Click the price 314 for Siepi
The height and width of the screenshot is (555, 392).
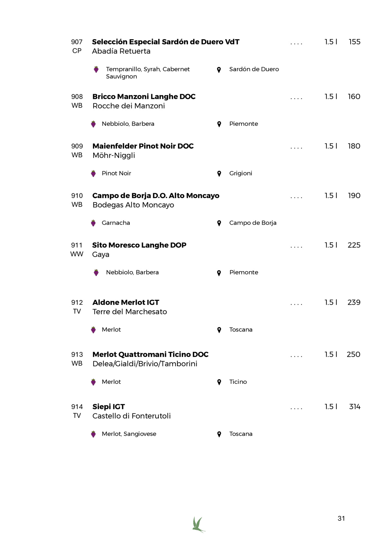point(355,407)
